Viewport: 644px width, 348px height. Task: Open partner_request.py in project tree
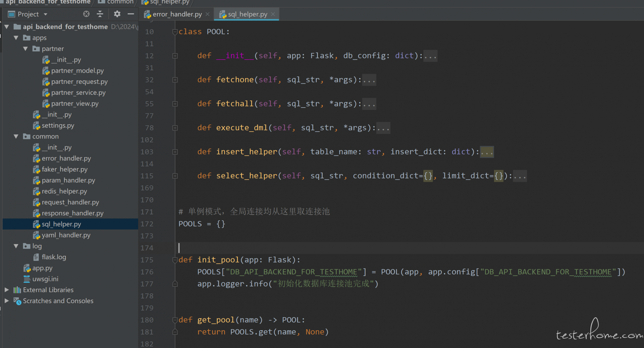point(79,81)
